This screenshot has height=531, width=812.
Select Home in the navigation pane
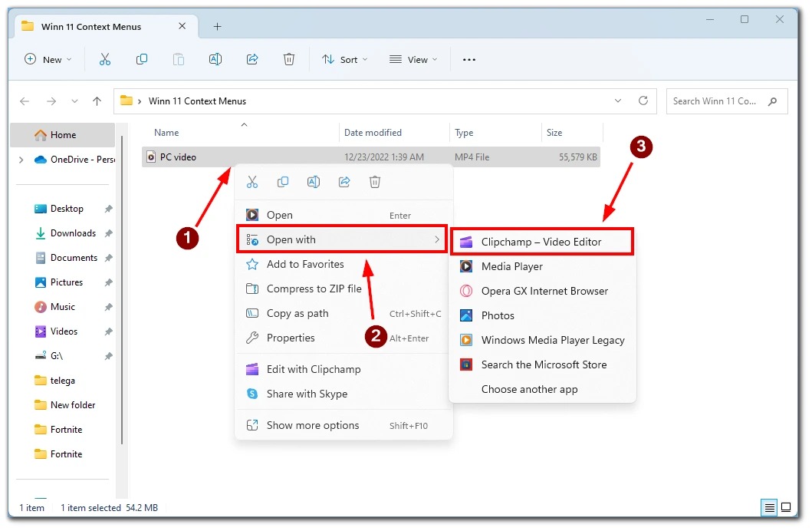[63, 135]
